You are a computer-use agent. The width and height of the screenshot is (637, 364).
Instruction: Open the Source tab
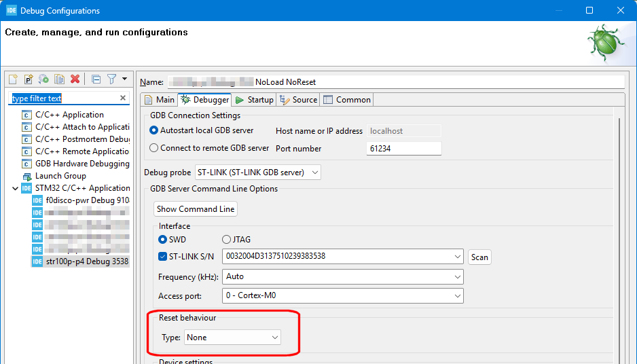[299, 100]
